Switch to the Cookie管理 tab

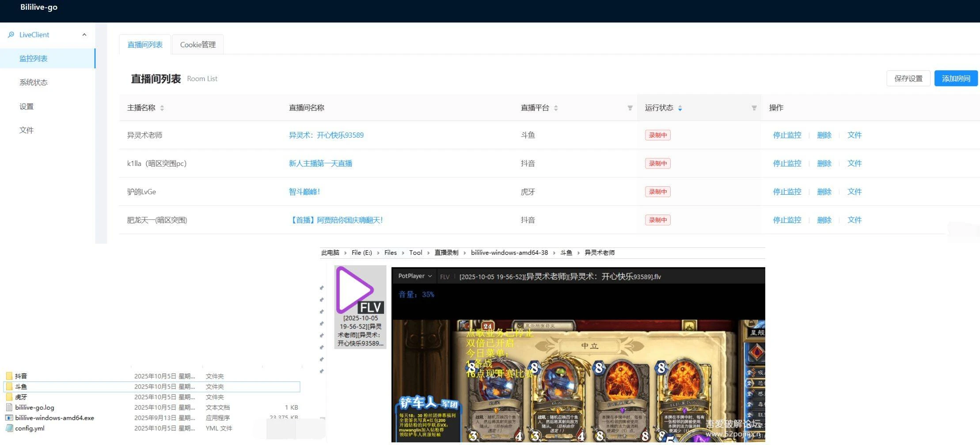coord(198,44)
